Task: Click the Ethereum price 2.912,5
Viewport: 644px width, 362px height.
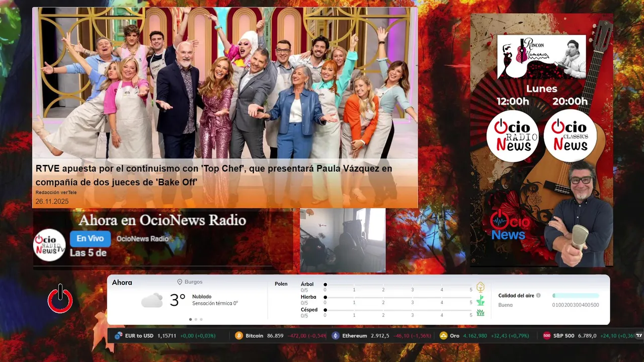Action: coord(380,335)
